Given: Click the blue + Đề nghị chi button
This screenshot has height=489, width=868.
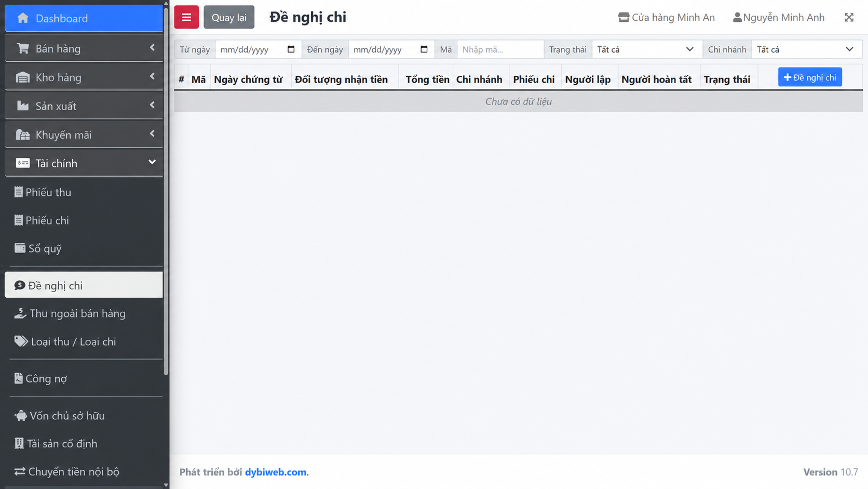Looking at the screenshot, I should pos(810,77).
